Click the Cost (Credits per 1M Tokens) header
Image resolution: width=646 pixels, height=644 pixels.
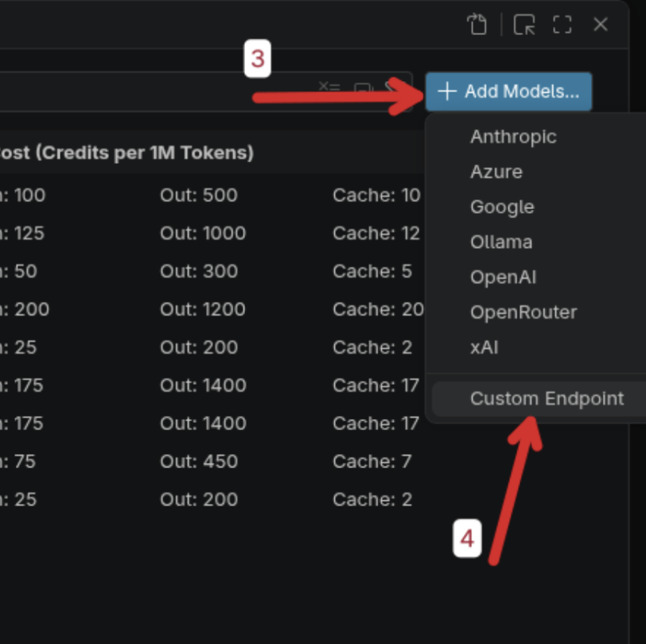pyautogui.click(x=126, y=153)
